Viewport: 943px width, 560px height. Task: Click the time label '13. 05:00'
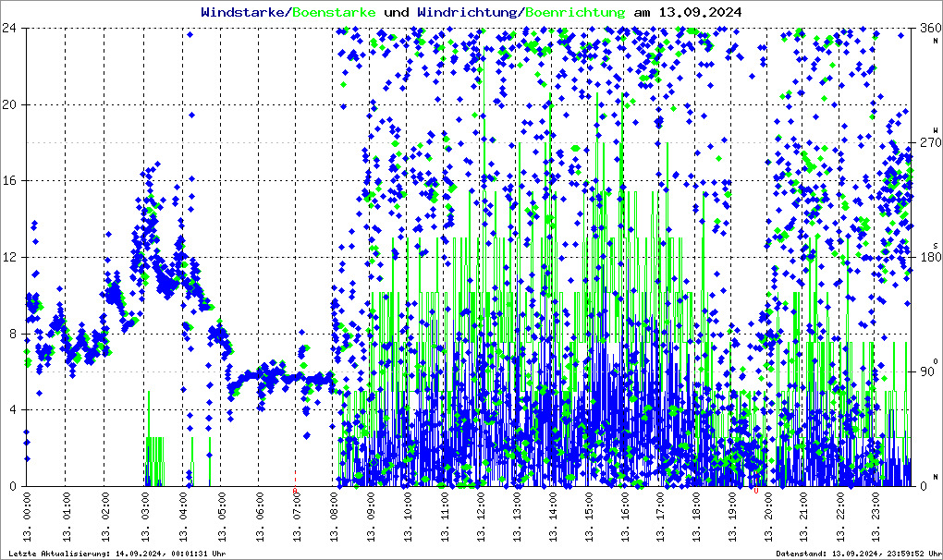coord(222,517)
